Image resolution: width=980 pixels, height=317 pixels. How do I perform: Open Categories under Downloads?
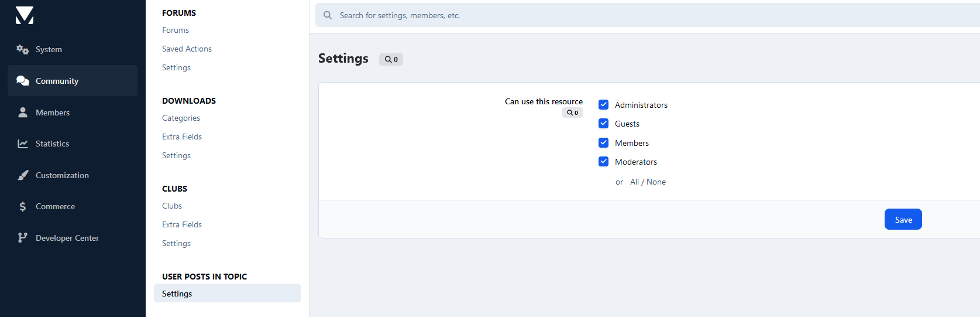181,118
